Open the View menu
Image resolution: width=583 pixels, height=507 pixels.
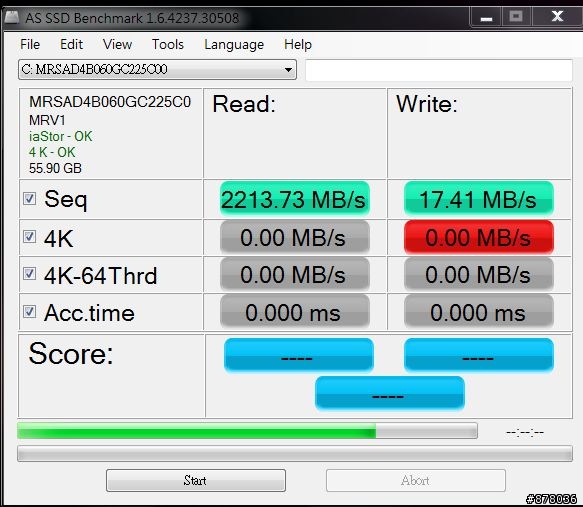pos(117,44)
